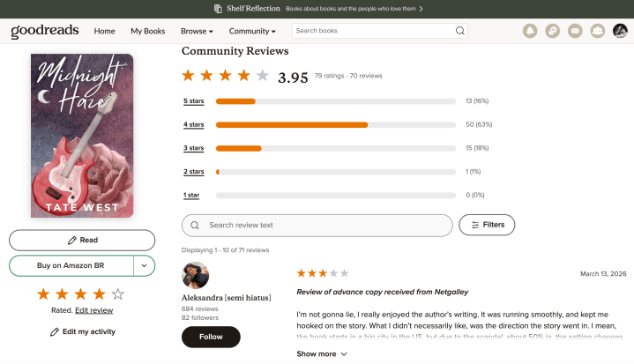Open the messages envelope icon
This screenshot has height=364, width=634.
coord(575,31)
